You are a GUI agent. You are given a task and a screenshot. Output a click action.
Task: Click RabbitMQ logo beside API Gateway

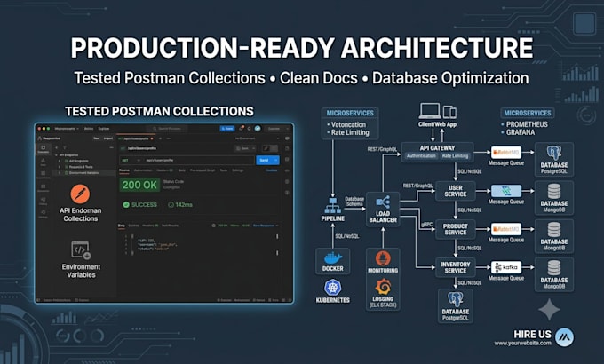point(506,152)
